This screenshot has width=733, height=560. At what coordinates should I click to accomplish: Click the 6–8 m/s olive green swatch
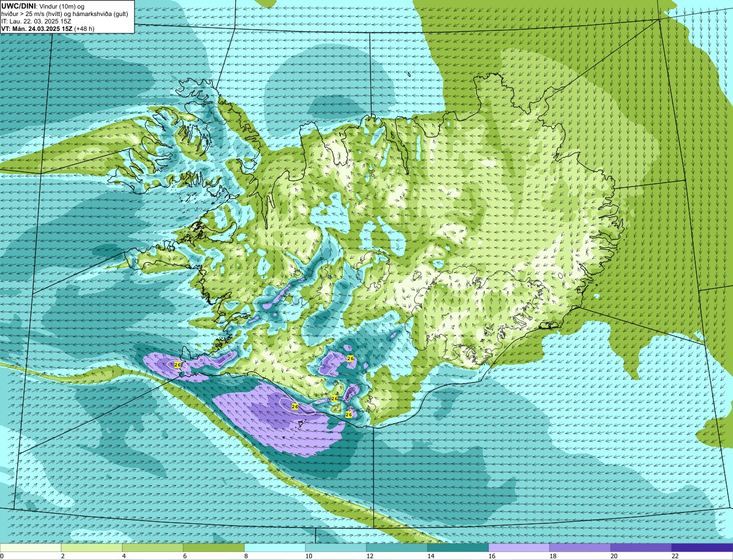[x=214, y=547]
